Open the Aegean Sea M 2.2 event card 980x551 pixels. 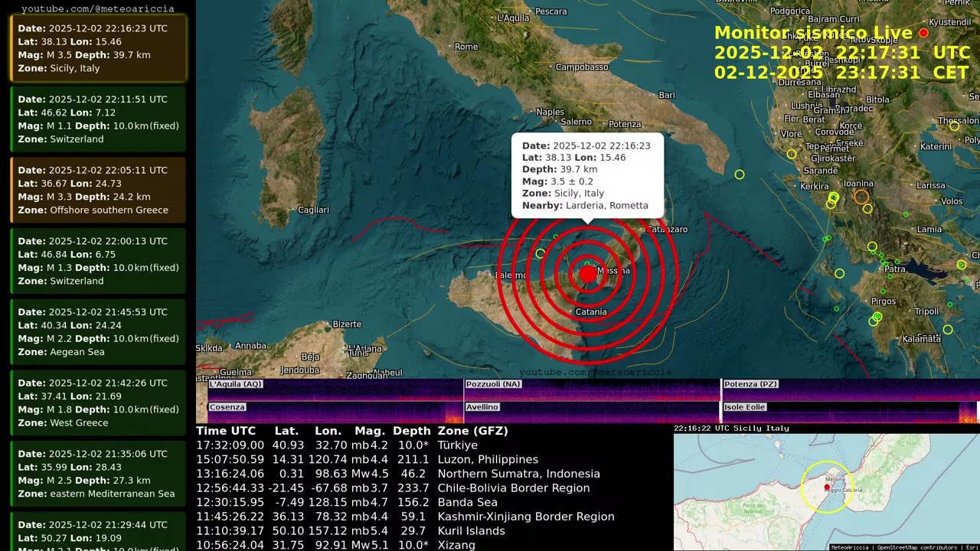click(x=98, y=331)
